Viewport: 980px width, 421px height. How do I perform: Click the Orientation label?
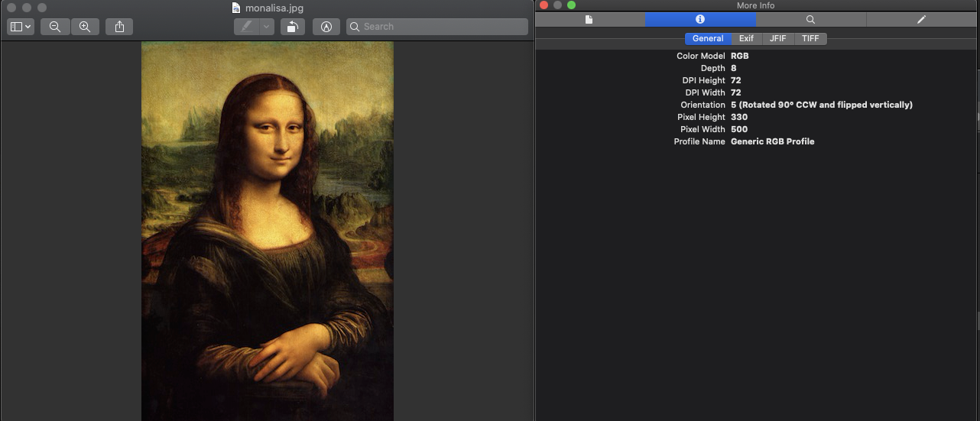tap(703, 105)
